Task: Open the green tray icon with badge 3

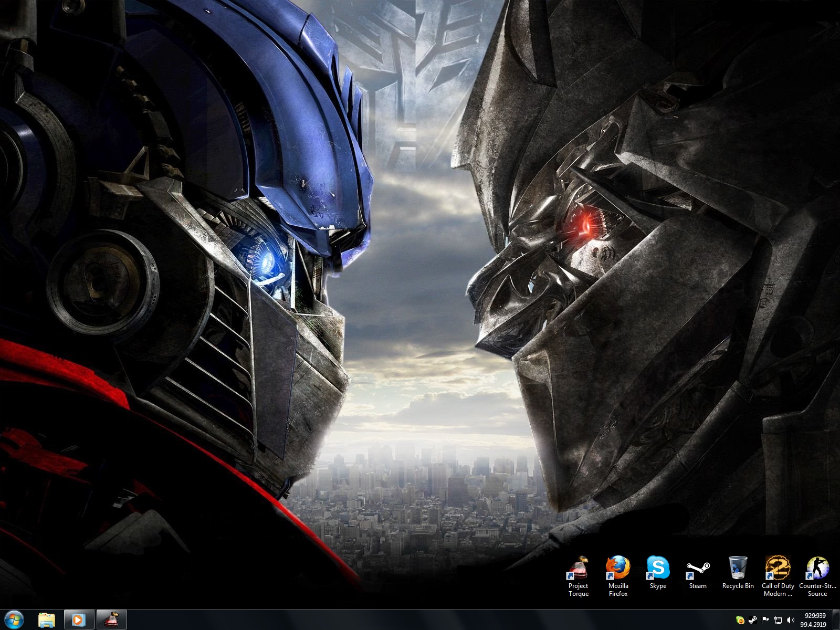Action: click(x=740, y=620)
